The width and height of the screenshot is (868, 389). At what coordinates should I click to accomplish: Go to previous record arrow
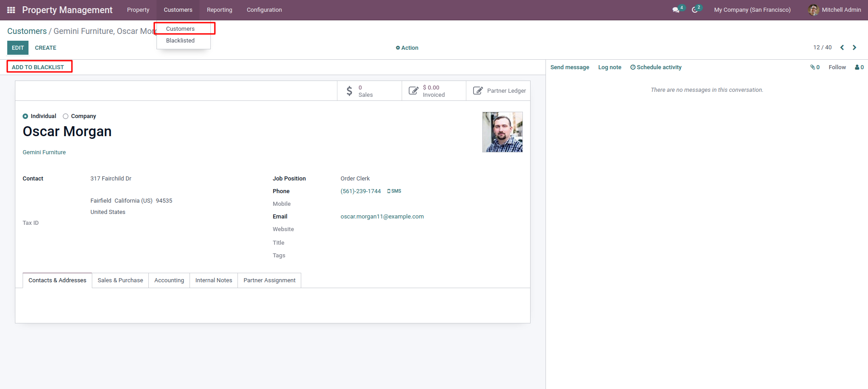[x=842, y=47]
